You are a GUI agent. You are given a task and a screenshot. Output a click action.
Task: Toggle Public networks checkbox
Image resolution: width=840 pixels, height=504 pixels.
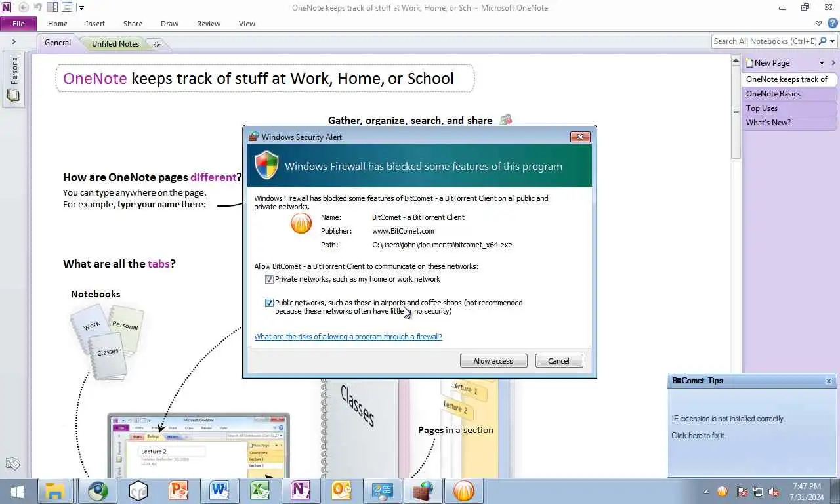coord(269,303)
